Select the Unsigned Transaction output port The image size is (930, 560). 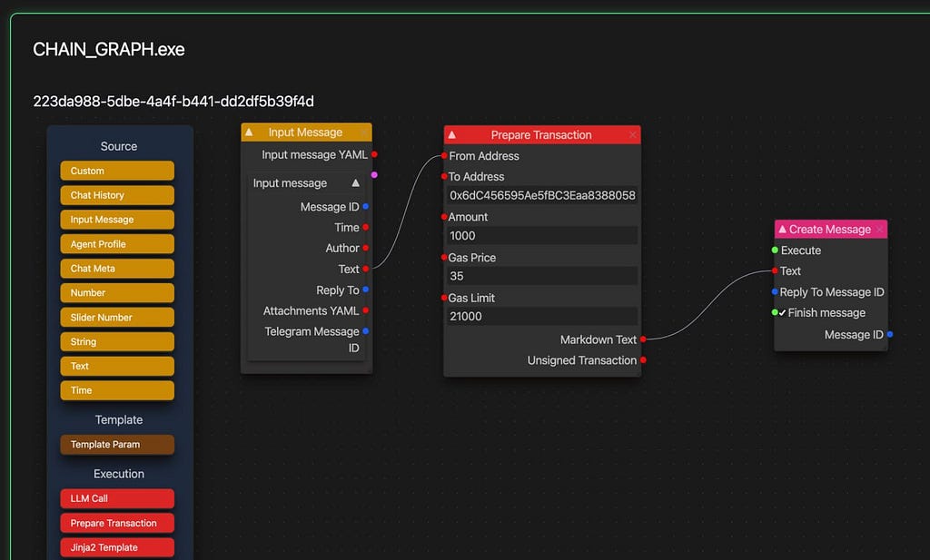643,360
